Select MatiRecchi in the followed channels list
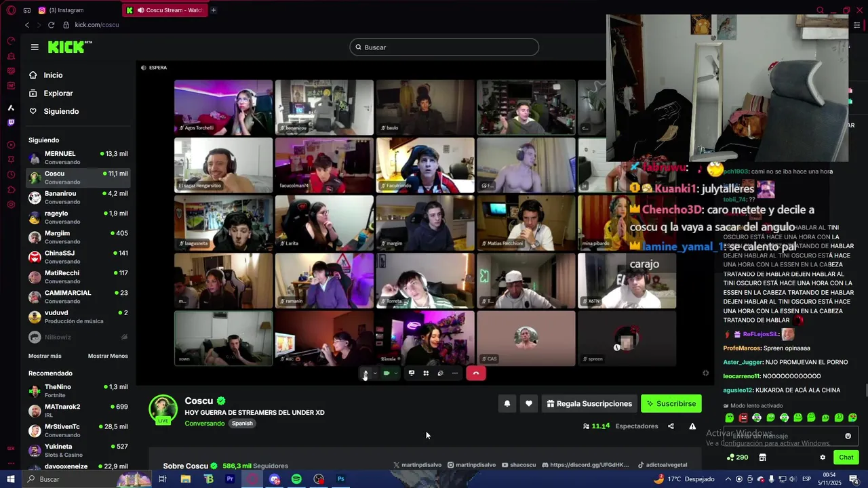Screen dimensions: 868x488 pyautogui.click(x=78, y=277)
